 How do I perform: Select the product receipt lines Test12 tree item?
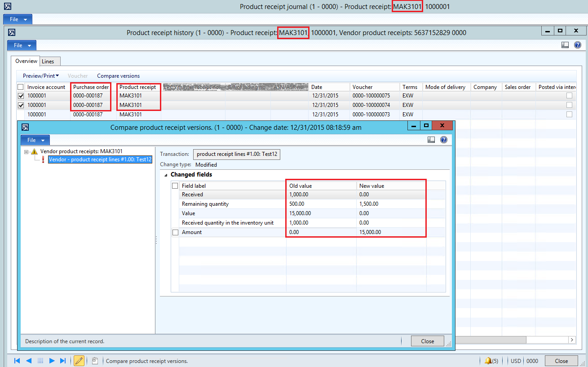pyautogui.click(x=100, y=159)
